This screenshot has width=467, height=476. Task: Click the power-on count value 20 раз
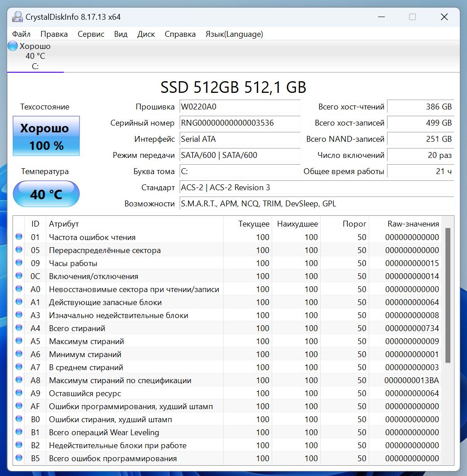coord(421,155)
